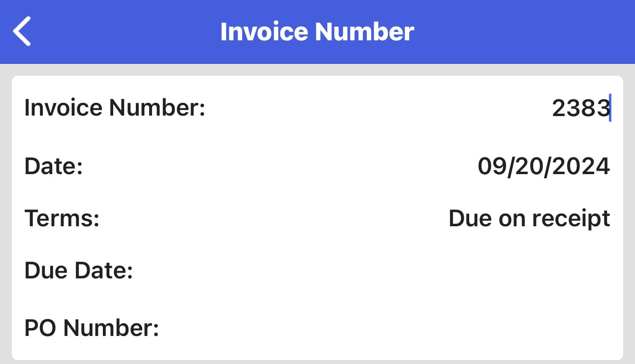Open the Terms selector showing Due on receipt
This screenshot has height=364, width=635.
pos(529,218)
